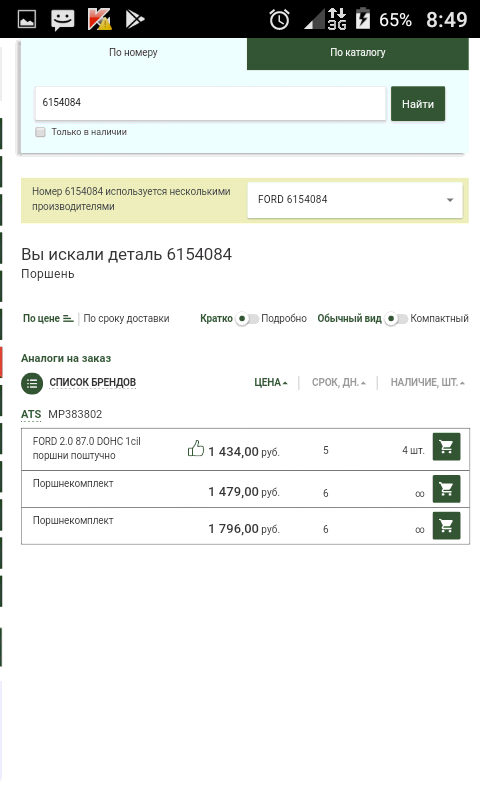Select the Компактный view label
480x800 pixels.
(439, 318)
